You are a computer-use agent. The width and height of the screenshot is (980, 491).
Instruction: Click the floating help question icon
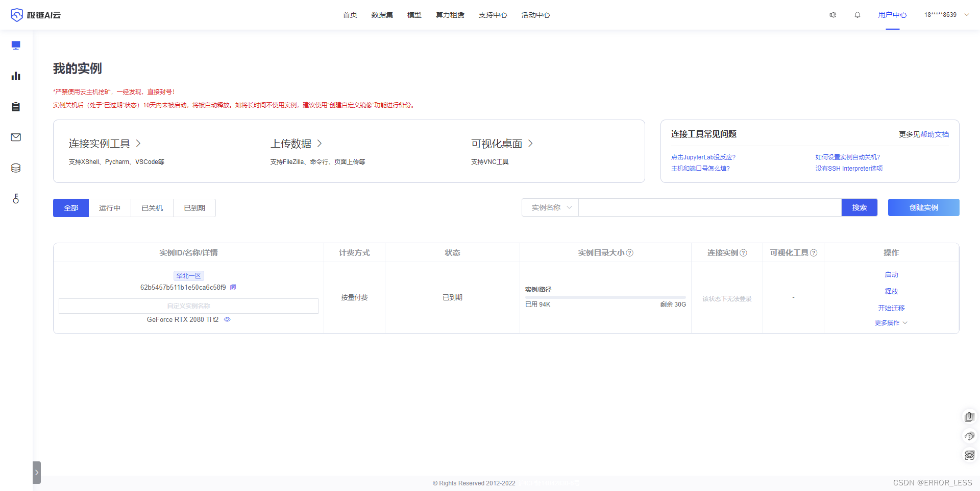[x=969, y=436]
